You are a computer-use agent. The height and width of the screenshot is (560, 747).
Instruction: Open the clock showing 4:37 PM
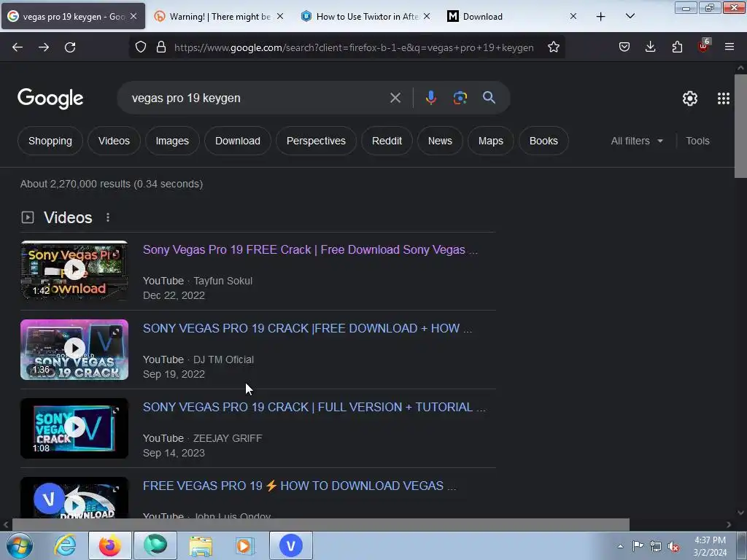pos(710,546)
